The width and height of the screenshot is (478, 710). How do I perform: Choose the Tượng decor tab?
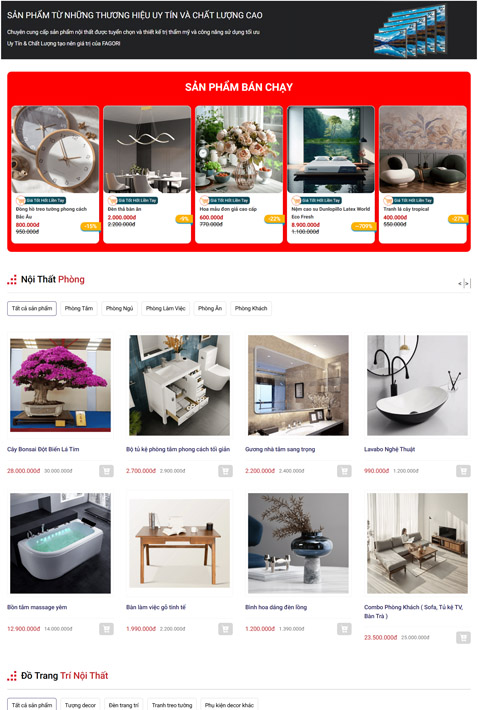[80, 705]
